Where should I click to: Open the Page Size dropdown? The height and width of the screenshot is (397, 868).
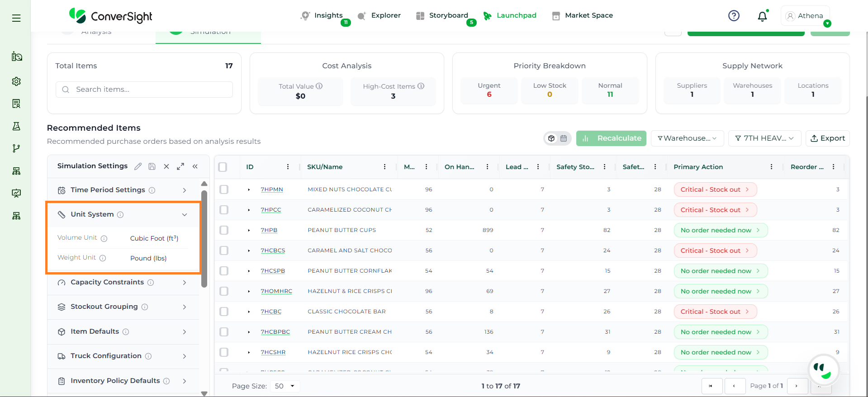pos(285,386)
